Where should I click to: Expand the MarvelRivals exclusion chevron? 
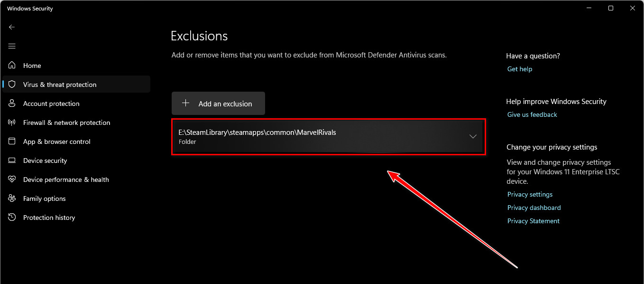[473, 136]
